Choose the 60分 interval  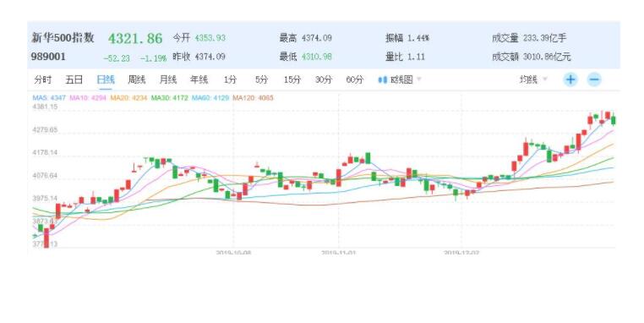pos(354,79)
